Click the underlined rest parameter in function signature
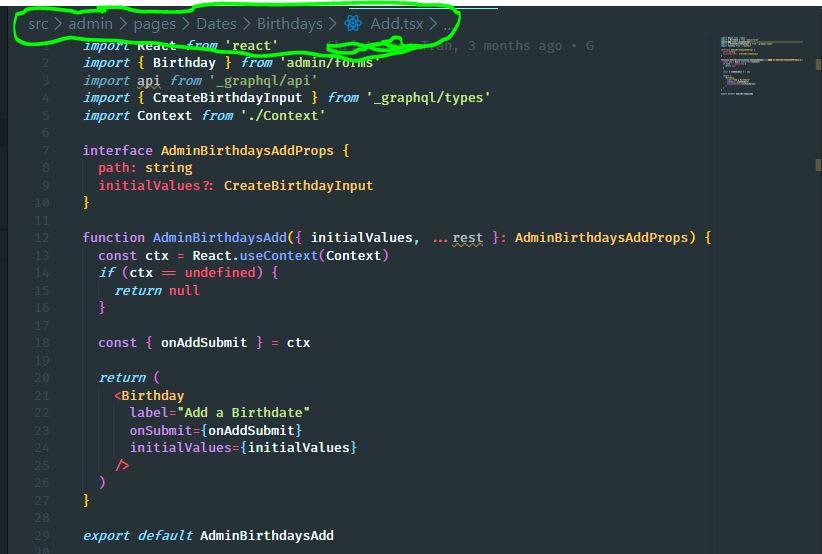Screen dimensions: 822x554 point(467,238)
